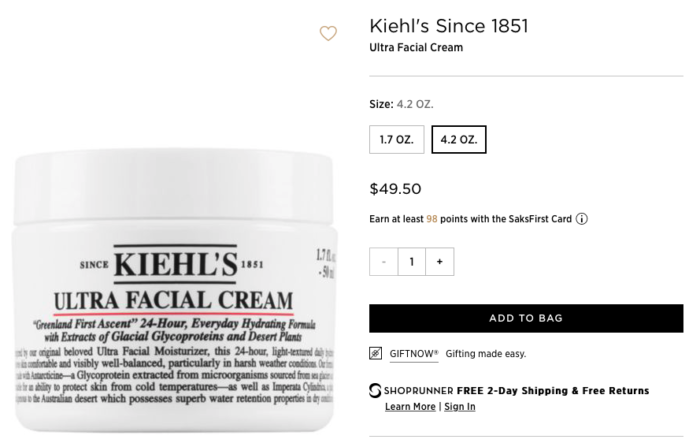Add to Bag
The width and height of the screenshot is (700, 443).
point(526,318)
